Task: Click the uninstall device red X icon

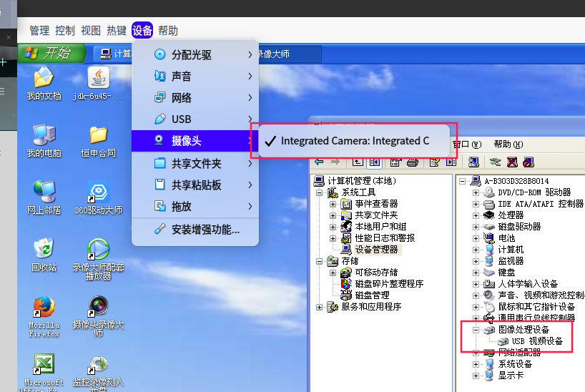Action: coord(512,162)
